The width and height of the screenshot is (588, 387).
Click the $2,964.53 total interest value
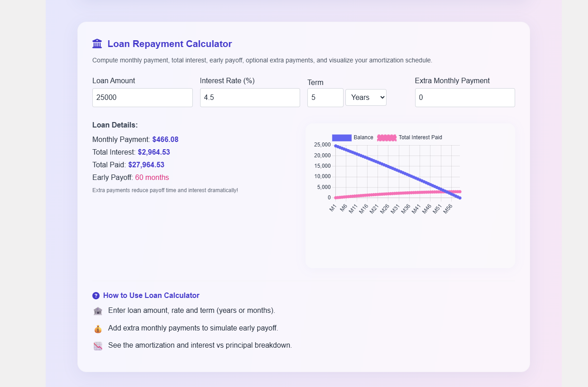click(x=154, y=152)
